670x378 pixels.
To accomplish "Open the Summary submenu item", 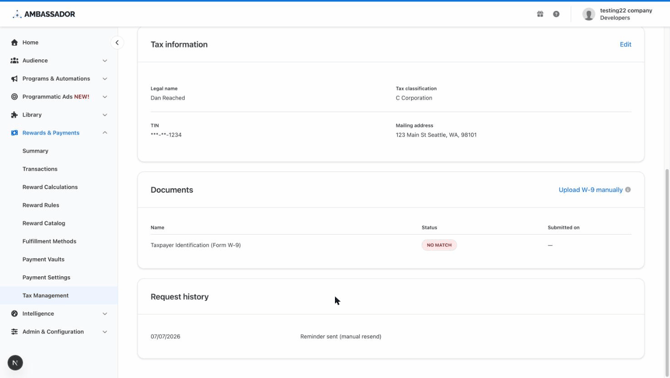I will [35, 151].
